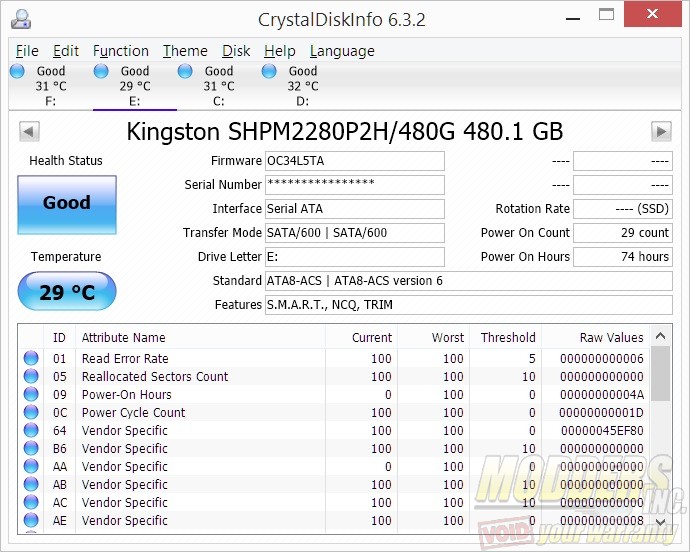The width and height of the screenshot is (690, 552).
Task: Click status icon for Power-On Hours
Action: [x=31, y=394]
